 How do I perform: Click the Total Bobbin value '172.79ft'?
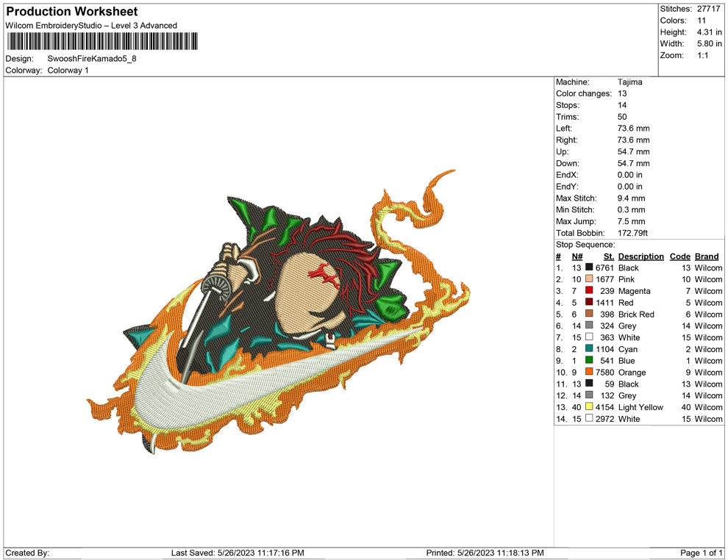(632, 233)
